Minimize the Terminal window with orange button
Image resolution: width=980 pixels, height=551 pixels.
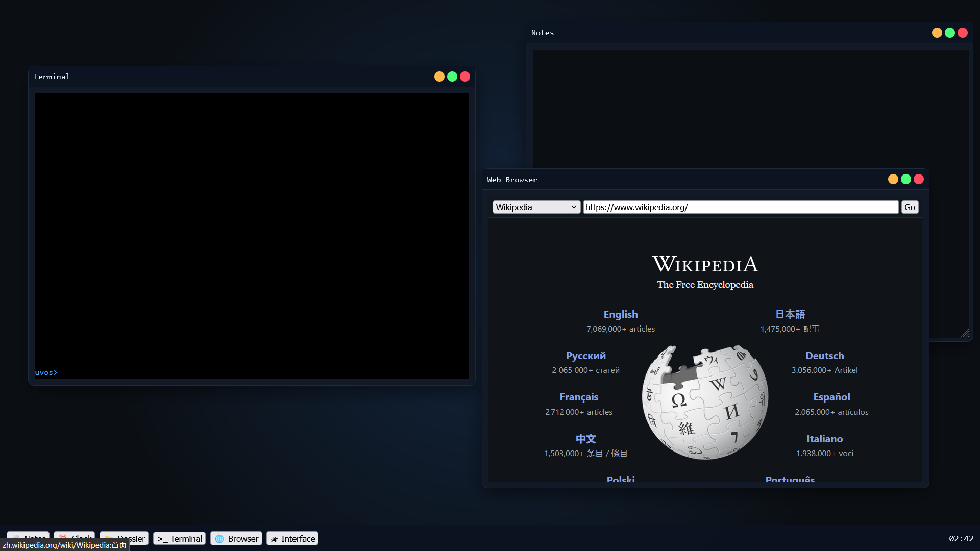(x=439, y=77)
